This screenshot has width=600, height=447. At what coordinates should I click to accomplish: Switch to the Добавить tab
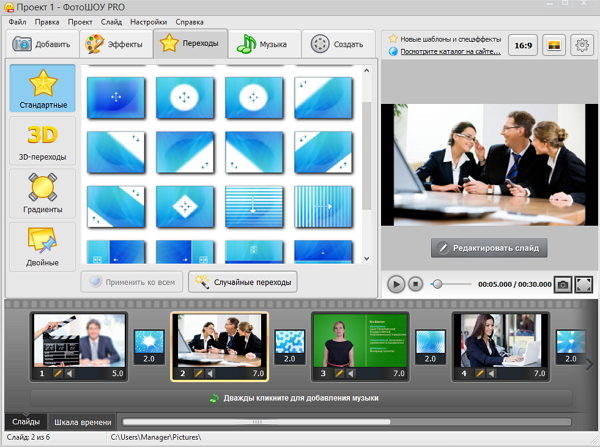coord(42,44)
